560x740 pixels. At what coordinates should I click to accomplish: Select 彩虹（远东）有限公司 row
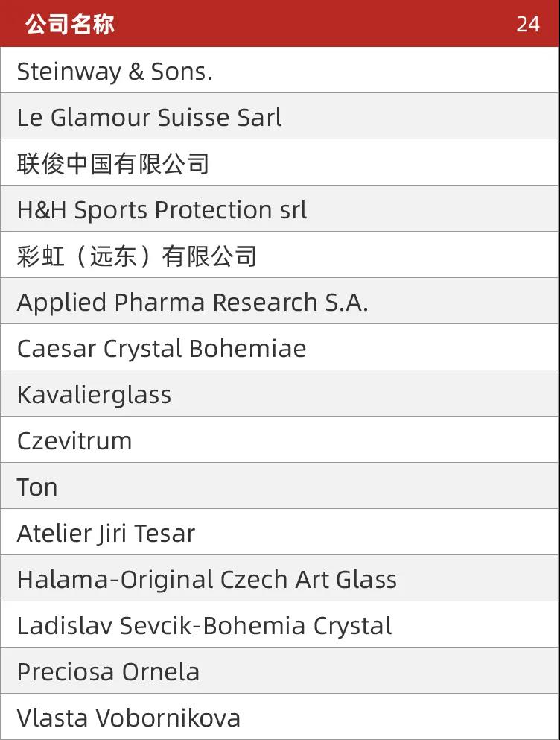280,255
